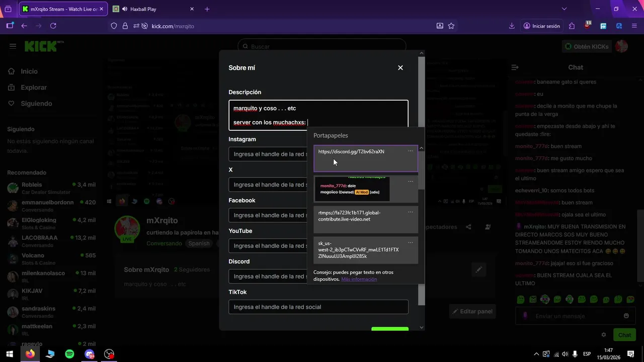Close the Haxball Play tab
This screenshot has height=362, width=644.
(192, 9)
